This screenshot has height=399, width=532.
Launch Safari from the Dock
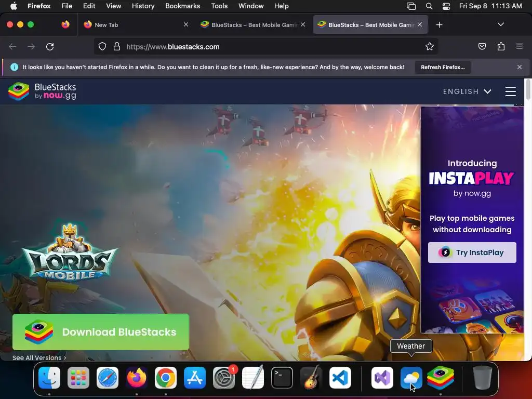108,378
